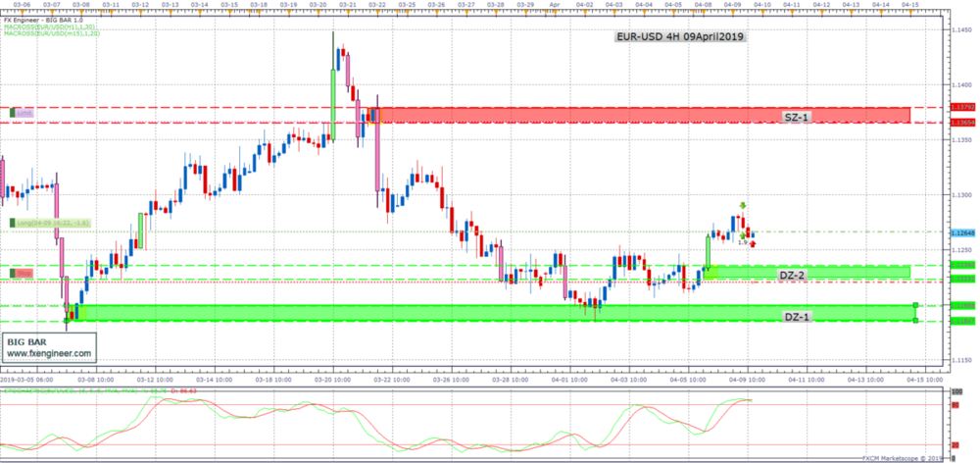This screenshot has height=463, width=980.
Task: Click the 03-21 label on top date ruler
Action: [x=348, y=4]
